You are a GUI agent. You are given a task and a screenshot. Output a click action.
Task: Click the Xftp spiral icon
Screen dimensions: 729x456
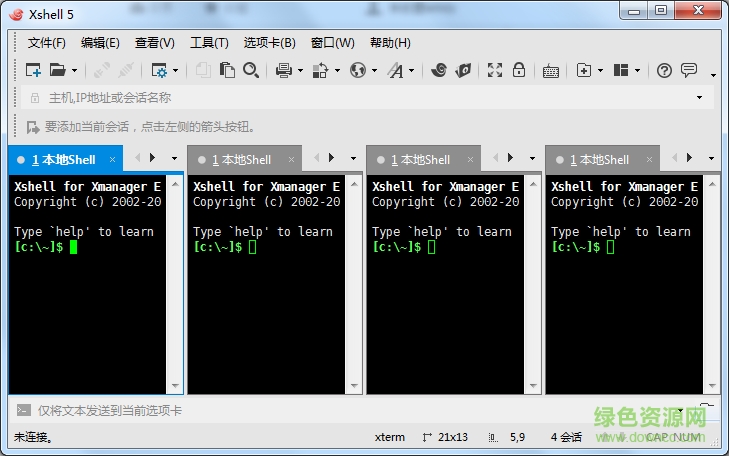(439, 70)
